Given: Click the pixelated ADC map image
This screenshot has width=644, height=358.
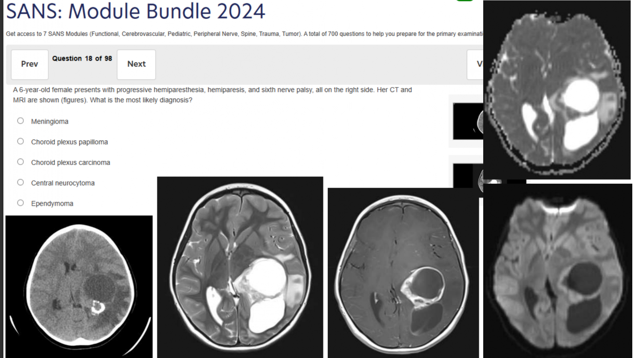Looking at the screenshot, I should (x=557, y=90).
